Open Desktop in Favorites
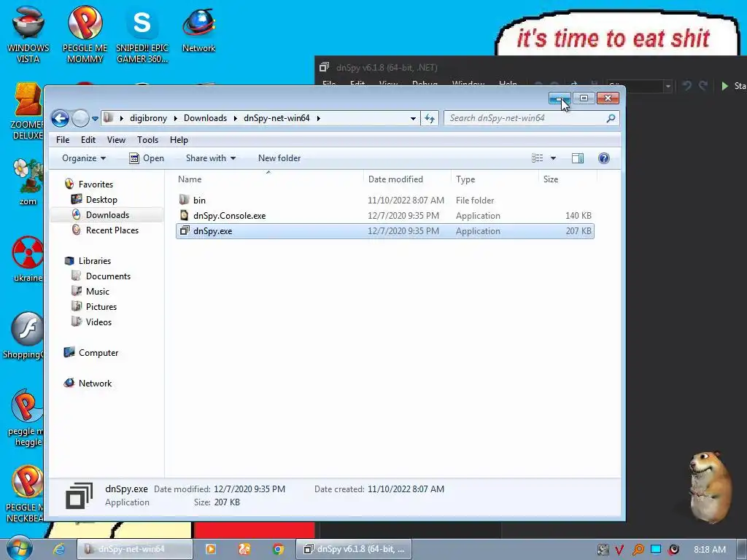Viewport: 747px width, 560px height. tap(101, 200)
